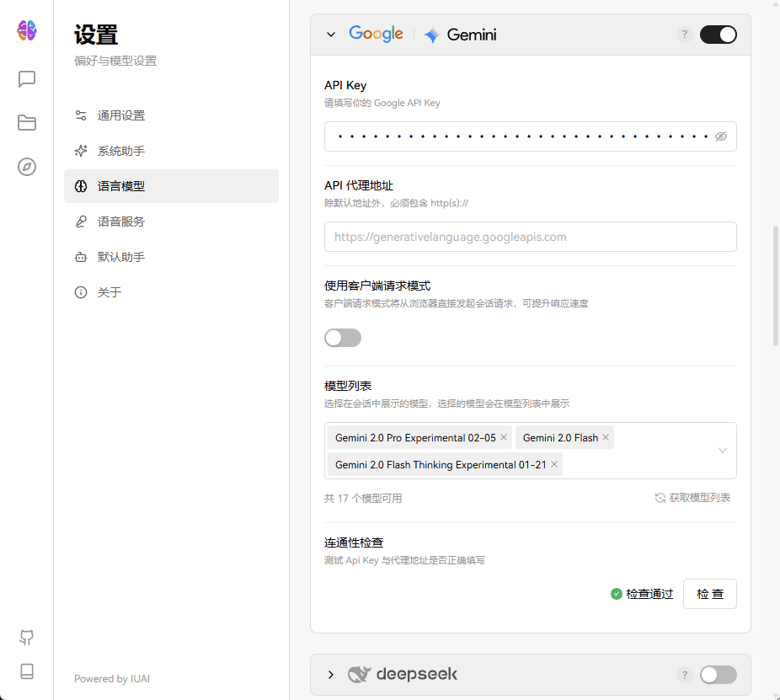Click 获取模型列表 fetch model list
The height and width of the screenshot is (700, 780).
click(692, 498)
